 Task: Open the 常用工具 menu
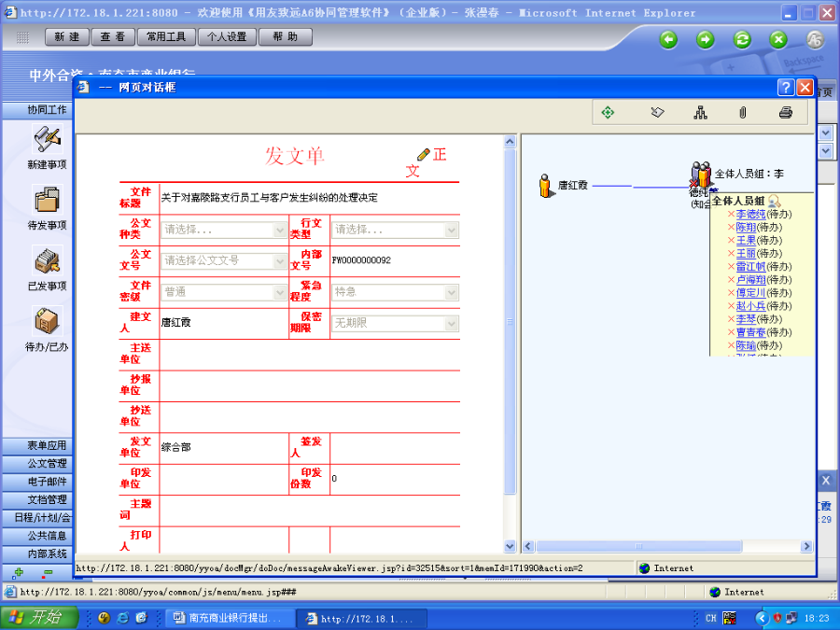166,37
